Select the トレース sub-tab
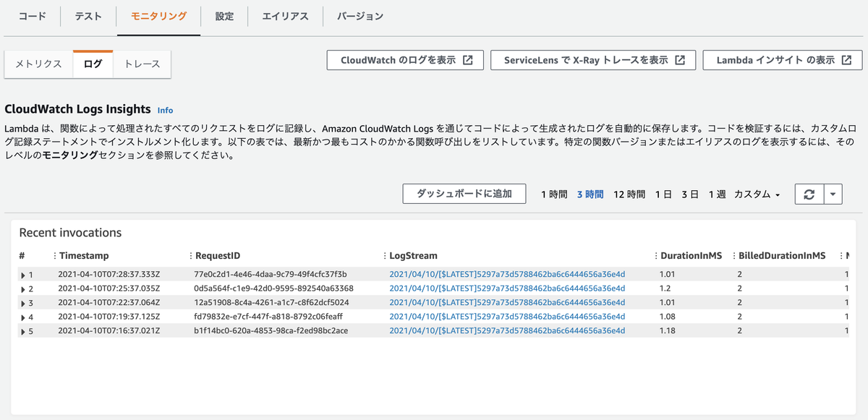Image resolution: width=868 pixels, height=420 pixels. coord(142,64)
